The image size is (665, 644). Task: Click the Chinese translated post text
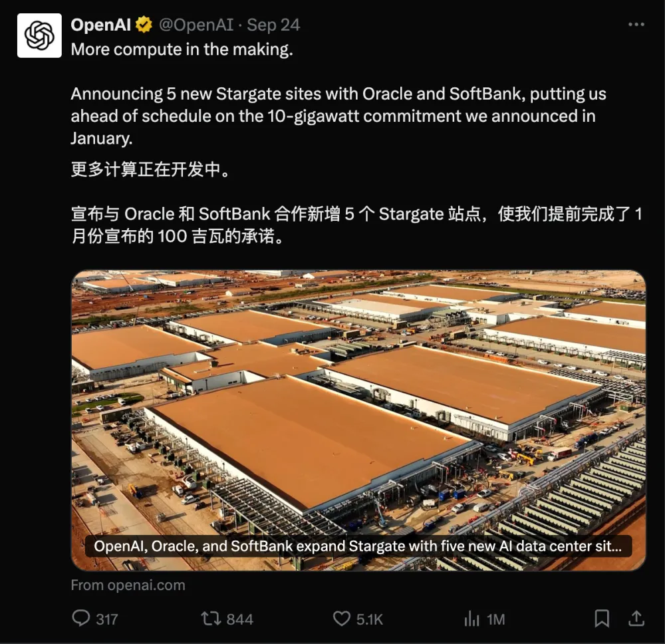pyautogui.click(x=356, y=203)
